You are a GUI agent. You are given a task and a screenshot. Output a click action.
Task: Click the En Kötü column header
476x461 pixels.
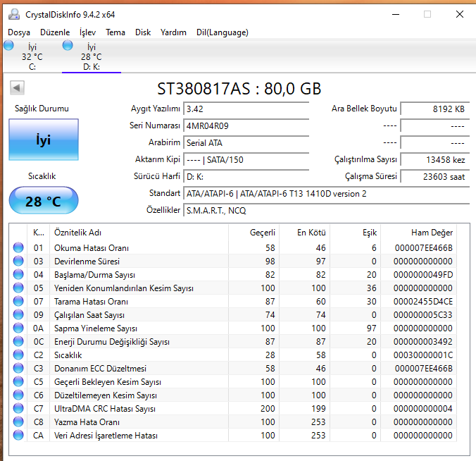pyautogui.click(x=304, y=233)
